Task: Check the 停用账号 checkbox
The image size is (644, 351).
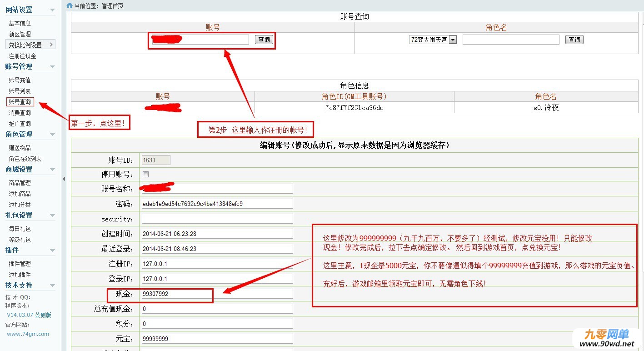Action: pyautogui.click(x=146, y=174)
